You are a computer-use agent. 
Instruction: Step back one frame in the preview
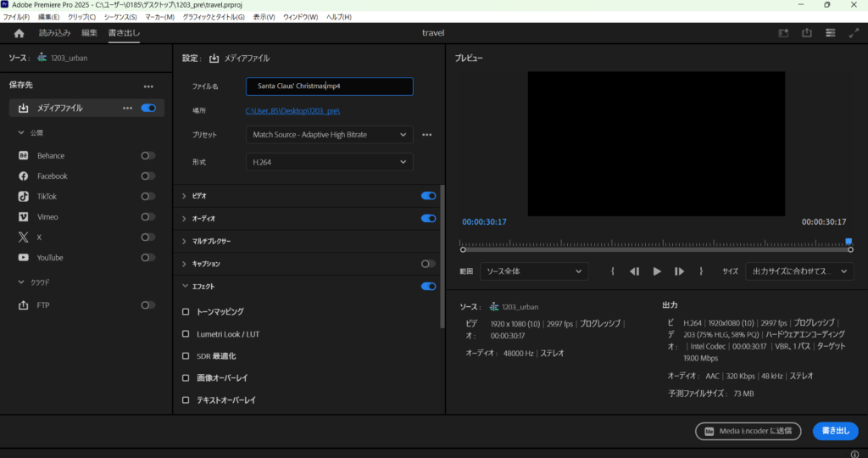634,271
